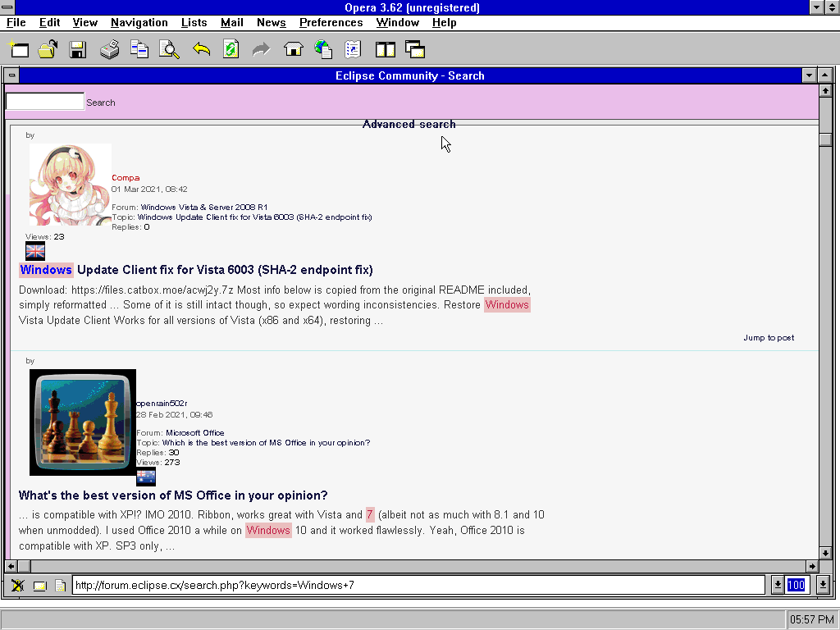Toggle image loading in the status bar
Screen dimensions: 840x630
pos(17,584)
